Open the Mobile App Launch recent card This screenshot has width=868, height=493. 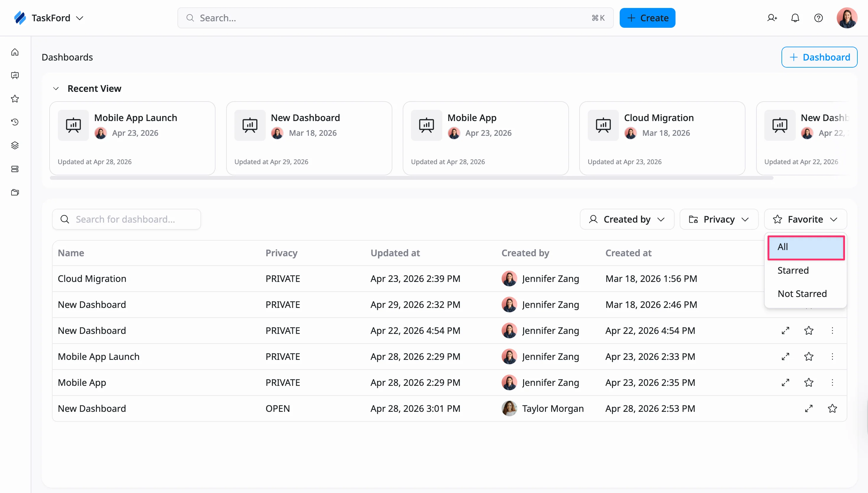coord(132,138)
